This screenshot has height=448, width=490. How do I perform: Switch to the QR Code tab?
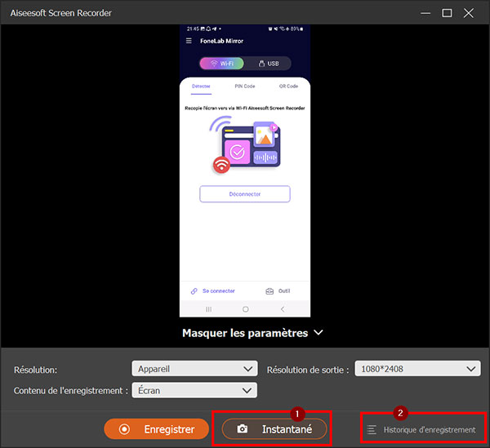pyautogui.click(x=288, y=86)
